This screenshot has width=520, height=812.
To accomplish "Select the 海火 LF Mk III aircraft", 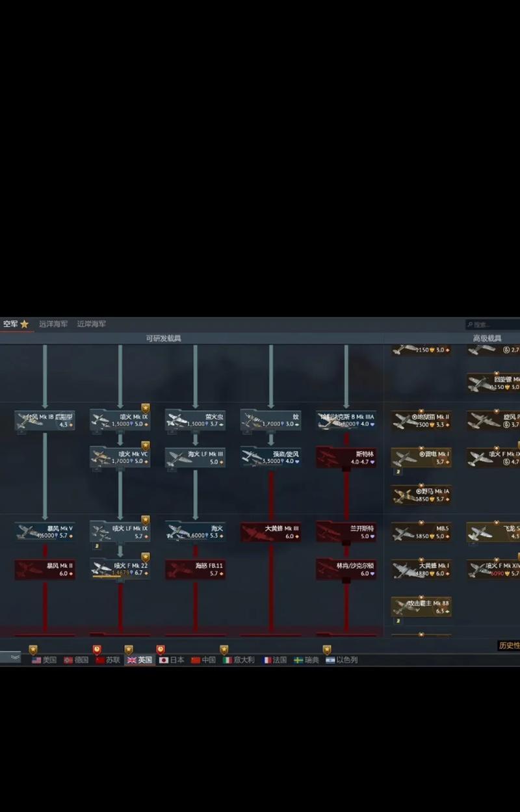I will pos(195,457).
